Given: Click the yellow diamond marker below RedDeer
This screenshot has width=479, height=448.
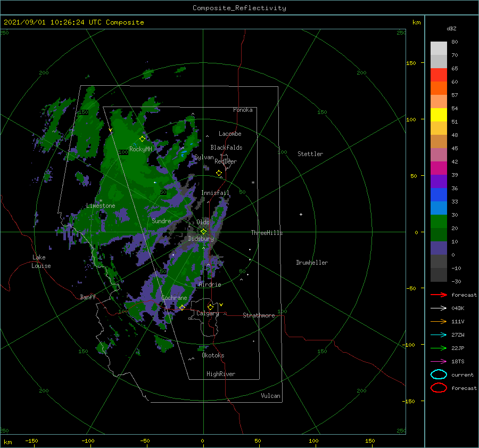Looking at the screenshot, I should coord(219,173).
